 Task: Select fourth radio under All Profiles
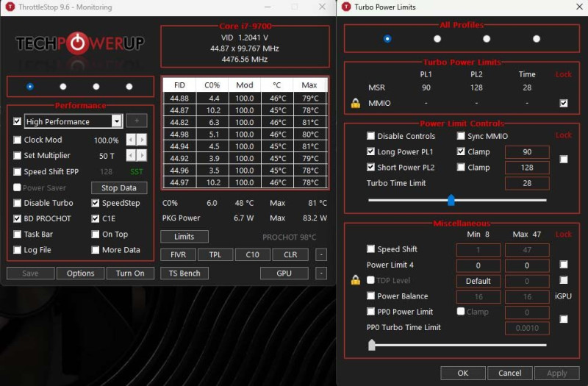click(x=537, y=39)
